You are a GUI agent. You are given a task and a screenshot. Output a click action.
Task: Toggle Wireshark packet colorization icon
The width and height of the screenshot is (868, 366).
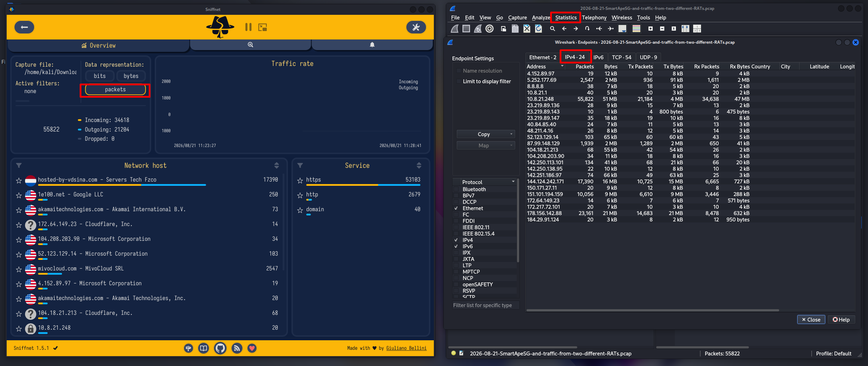636,29
